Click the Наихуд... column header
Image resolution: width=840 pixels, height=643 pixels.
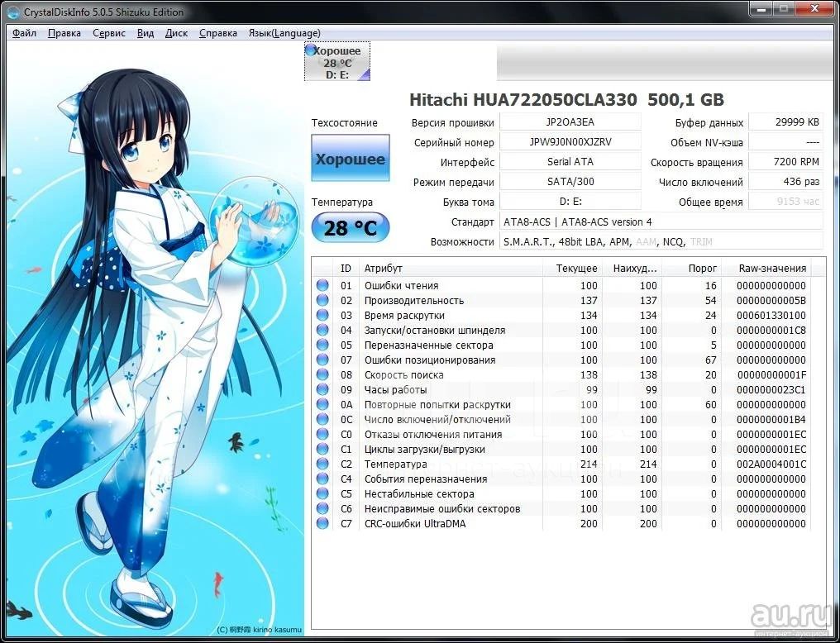click(x=632, y=269)
